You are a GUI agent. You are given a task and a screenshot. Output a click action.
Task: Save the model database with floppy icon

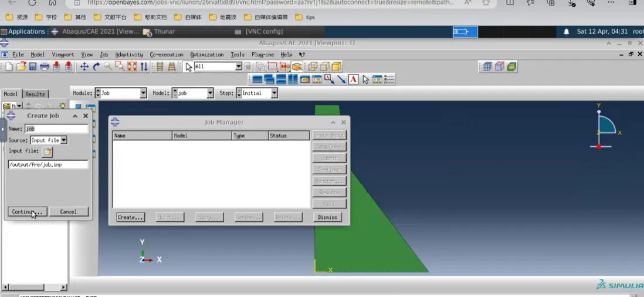[33, 66]
